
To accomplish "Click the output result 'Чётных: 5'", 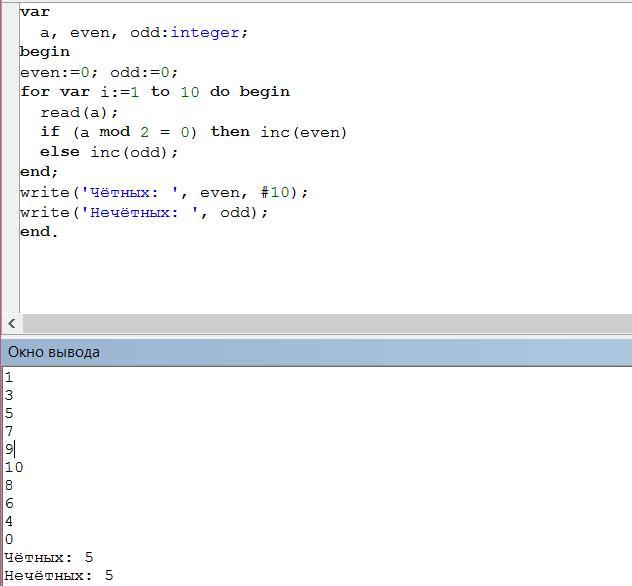I will 49,557.
